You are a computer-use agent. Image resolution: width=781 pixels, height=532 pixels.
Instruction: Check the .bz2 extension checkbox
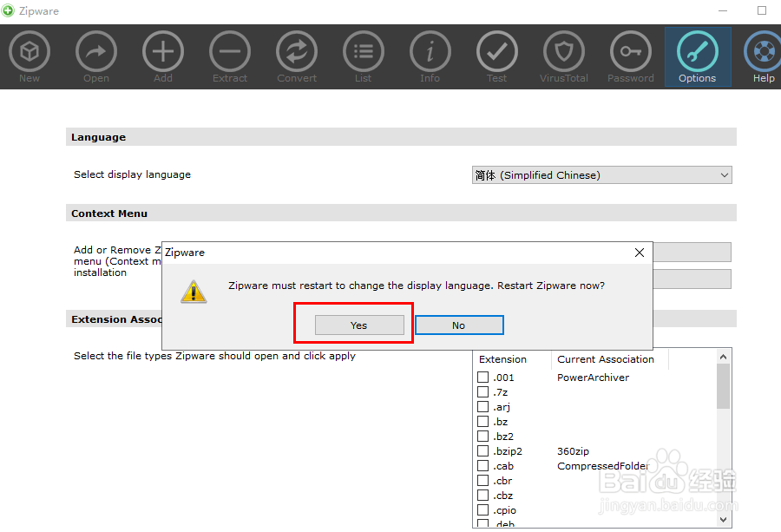click(482, 436)
